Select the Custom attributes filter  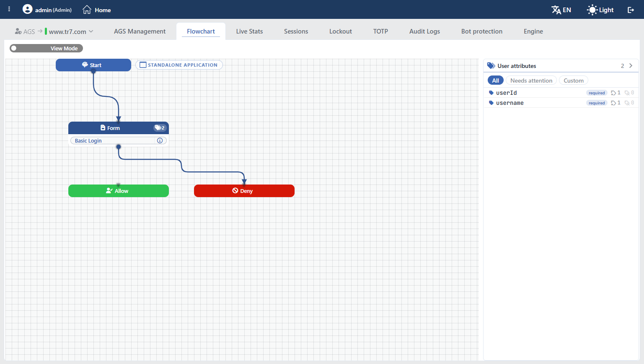[x=574, y=81]
